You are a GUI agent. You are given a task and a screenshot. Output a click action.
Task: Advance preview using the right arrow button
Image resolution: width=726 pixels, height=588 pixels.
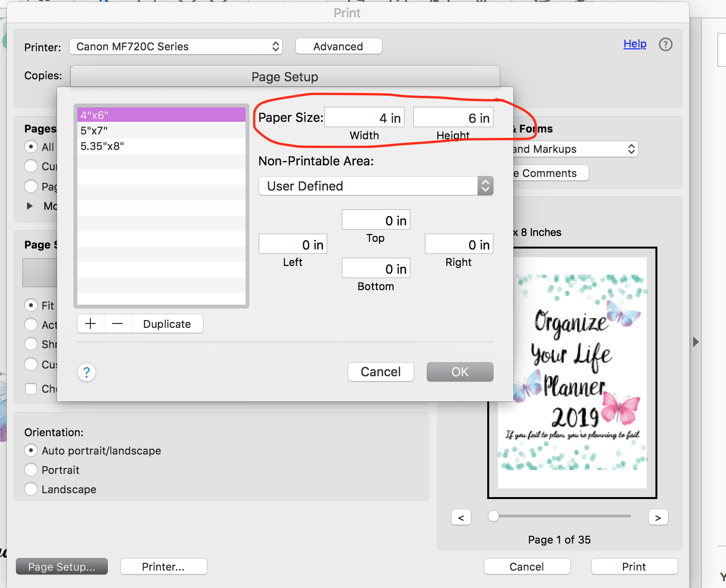coord(658,517)
